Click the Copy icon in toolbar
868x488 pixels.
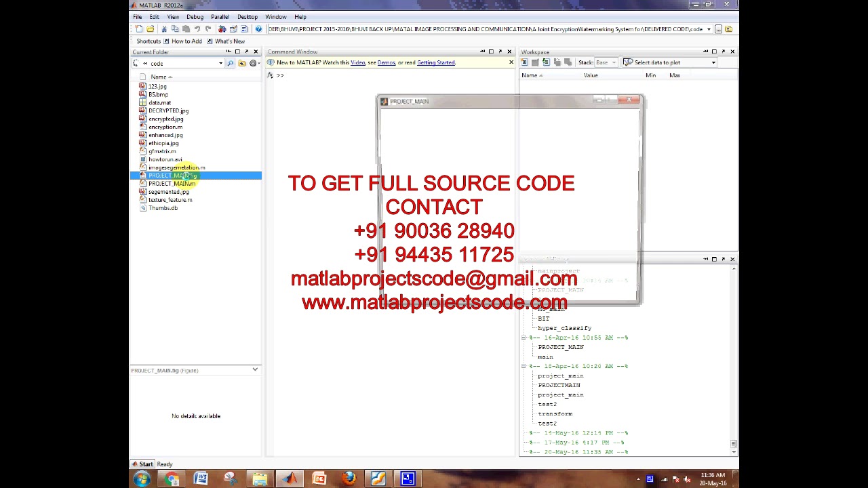coord(174,29)
